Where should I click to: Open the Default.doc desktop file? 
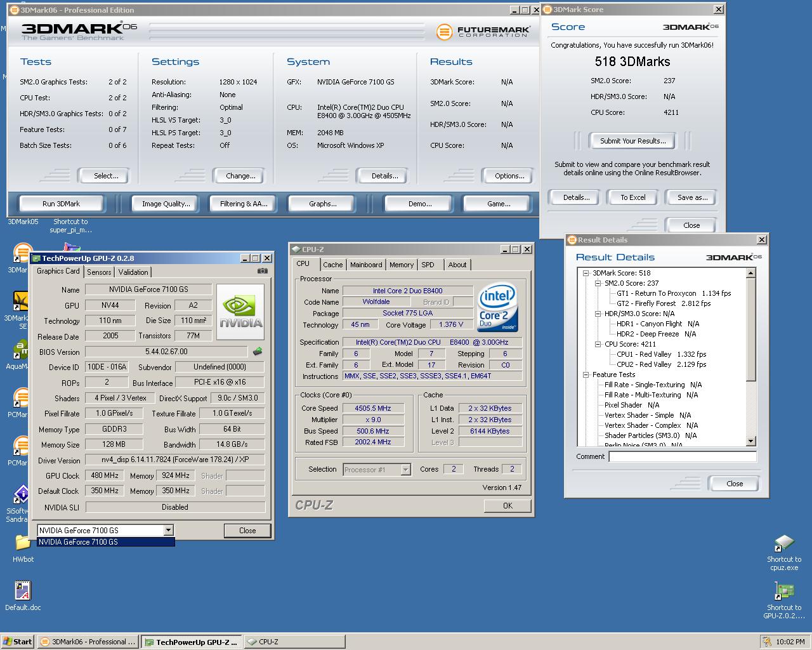pos(23,591)
